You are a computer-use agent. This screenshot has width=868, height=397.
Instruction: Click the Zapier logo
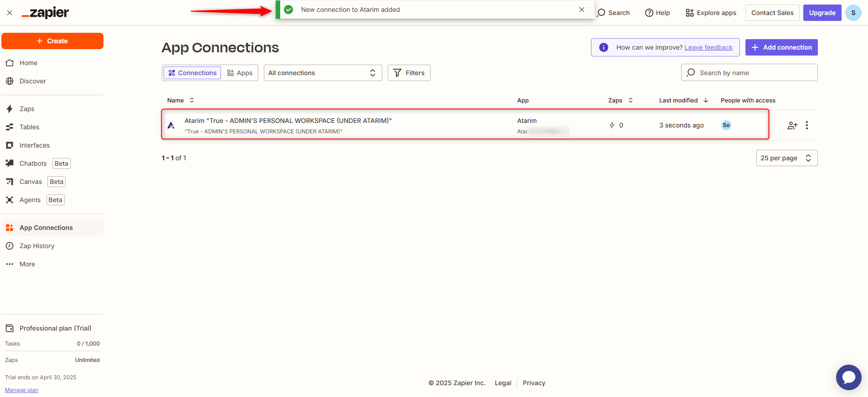tap(46, 13)
